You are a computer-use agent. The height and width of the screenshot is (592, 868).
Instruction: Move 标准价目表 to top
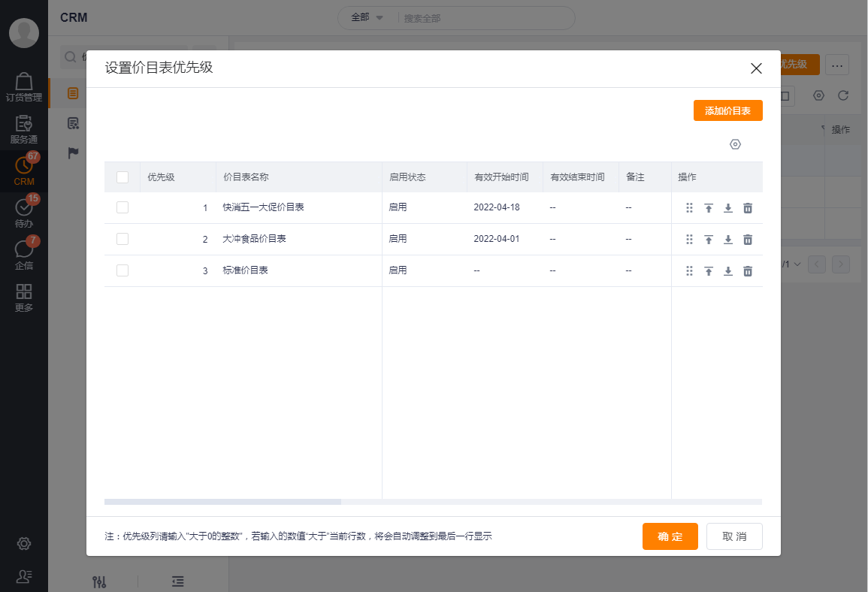(x=709, y=271)
